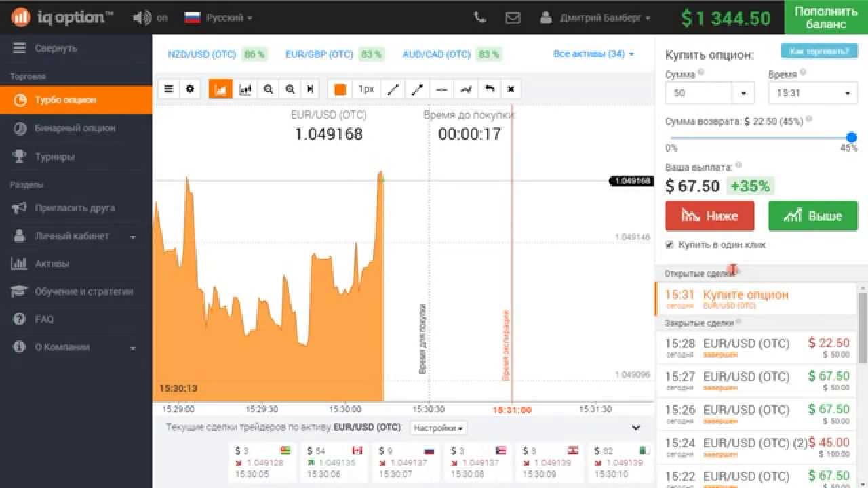Screen dimensions: 868x488
Task: Open the 15:27 EUR/USD closed deal
Action: coord(756,381)
